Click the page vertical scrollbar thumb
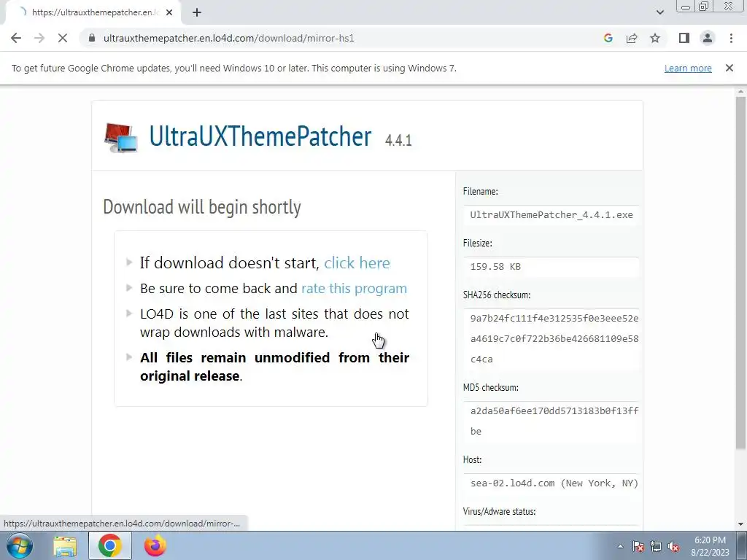The width and height of the screenshot is (747, 560). [740, 273]
